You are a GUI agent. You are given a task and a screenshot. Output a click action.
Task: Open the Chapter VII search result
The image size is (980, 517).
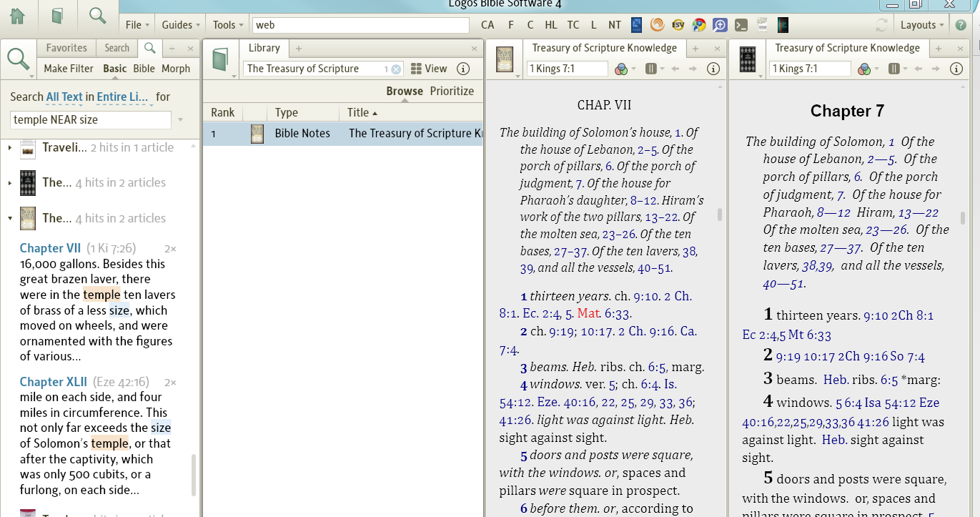click(x=51, y=248)
